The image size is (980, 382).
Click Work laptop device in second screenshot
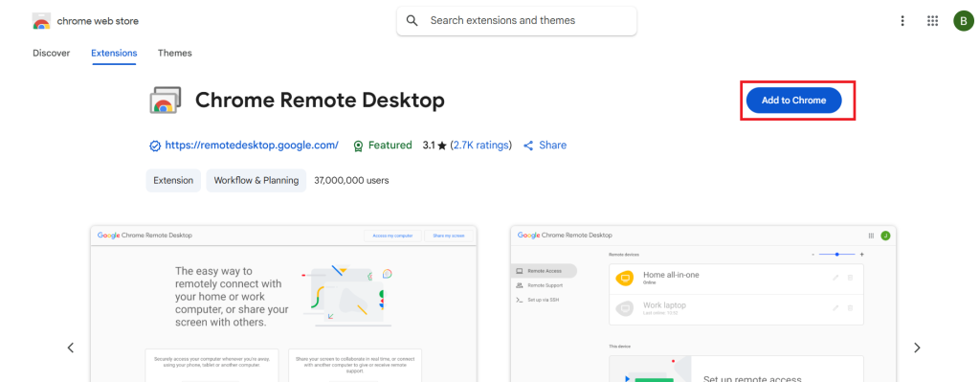coord(736,309)
